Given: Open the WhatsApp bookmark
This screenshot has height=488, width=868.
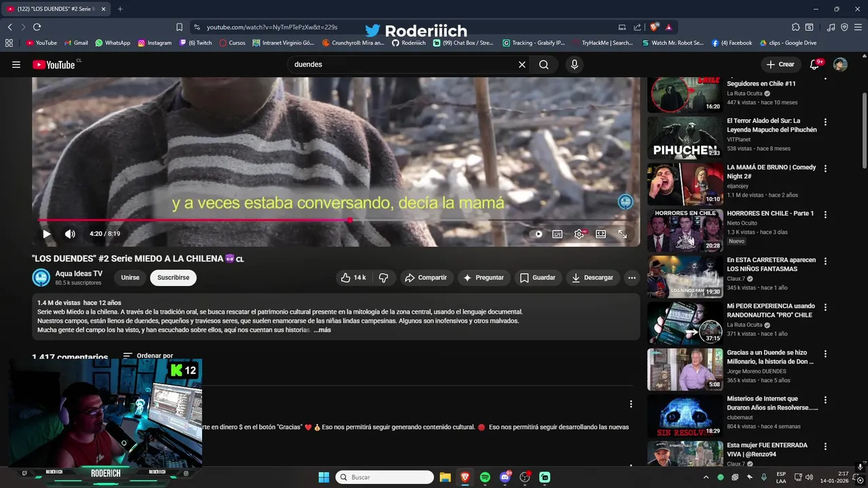Looking at the screenshot, I should (x=113, y=43).
